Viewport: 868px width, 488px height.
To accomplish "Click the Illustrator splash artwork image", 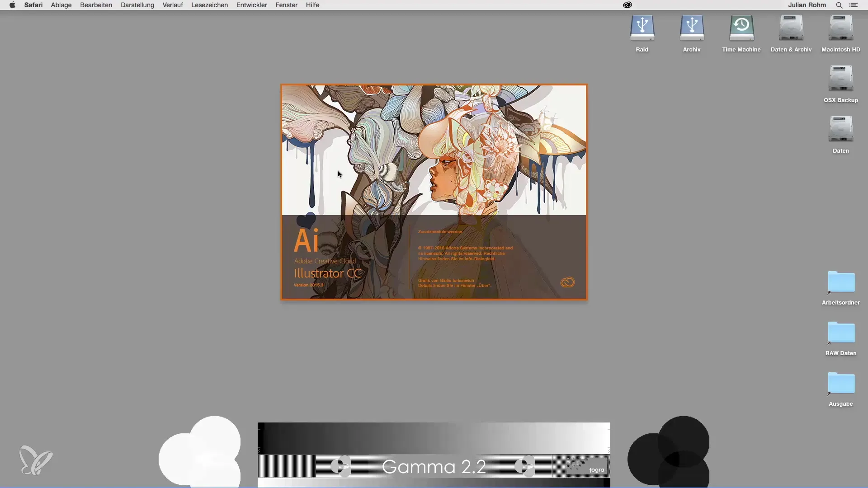I will pyautogui.click(x=434, y=150).
